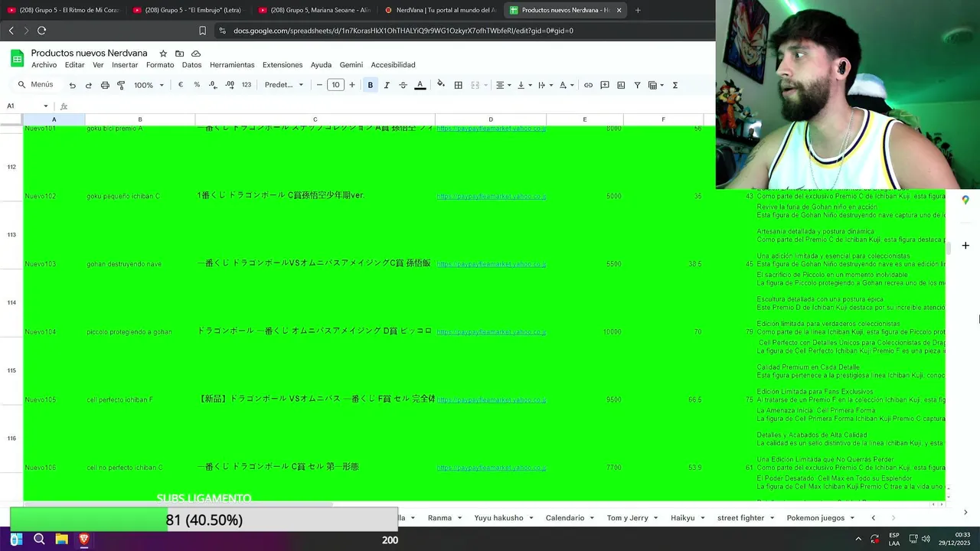Click the redo arrow in the toolbar
The height and width of the screenshot is (551, 980).
89,85
